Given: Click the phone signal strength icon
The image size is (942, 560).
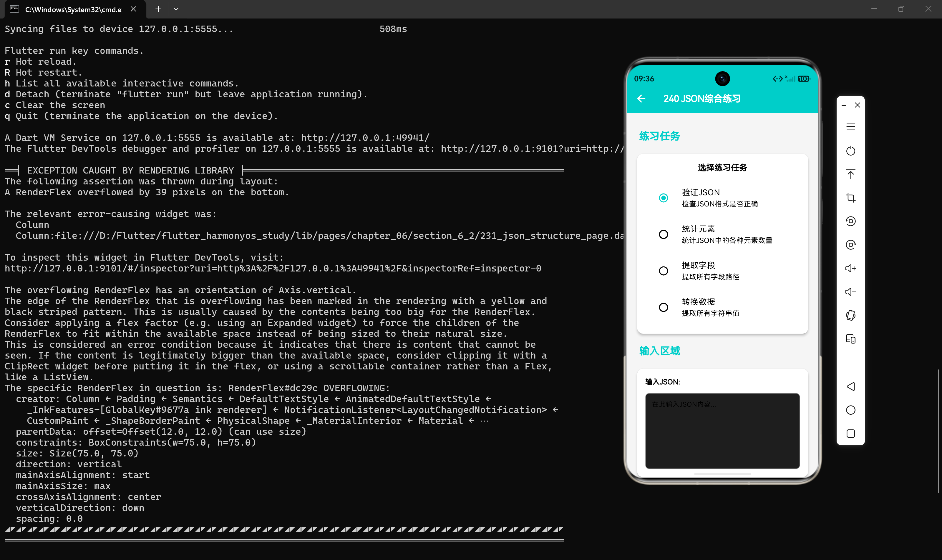Looking at the screenshot, I should click(x=790, y=79).
